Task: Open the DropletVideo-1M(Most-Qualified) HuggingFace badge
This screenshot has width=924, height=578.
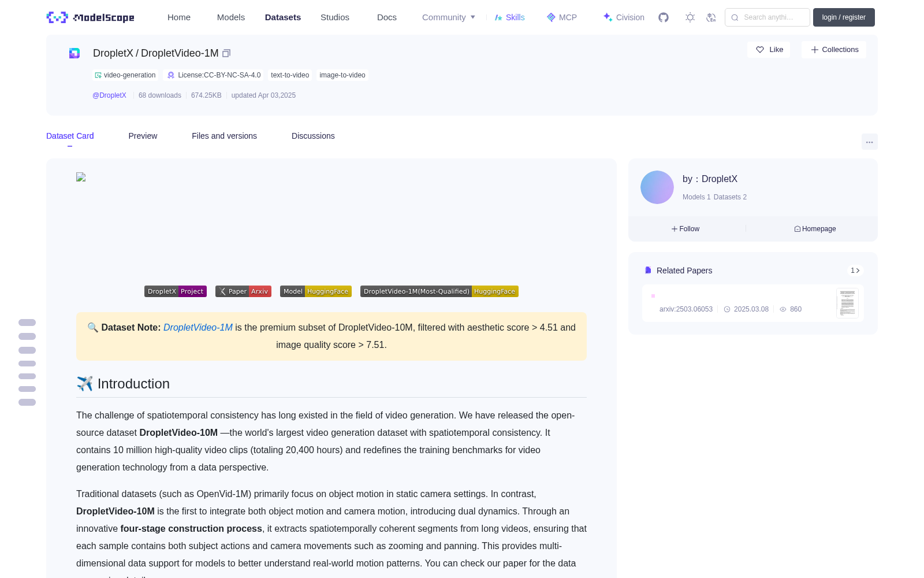Action: pos(439,291)
